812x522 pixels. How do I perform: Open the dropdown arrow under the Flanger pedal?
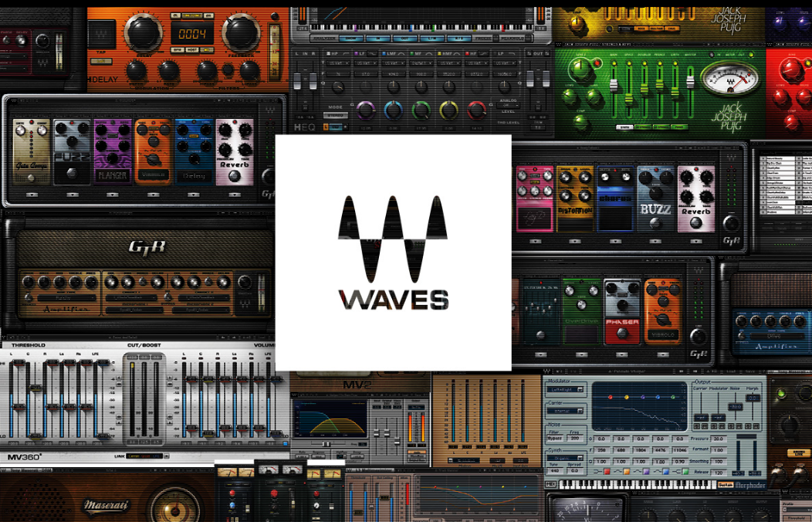click(x=113, y=195)
